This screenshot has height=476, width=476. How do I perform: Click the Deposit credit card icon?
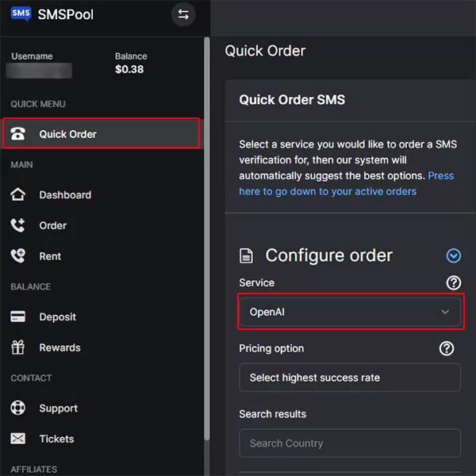(x=18, y=317)
